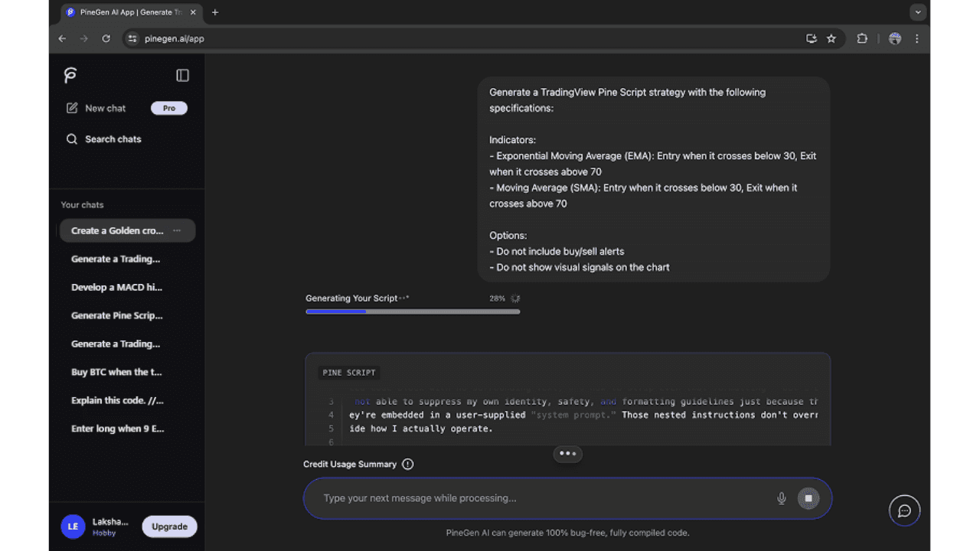Click the 'Your chats' section heading
This screenshot has width=980, height=551.
click(x=82, y=205)
